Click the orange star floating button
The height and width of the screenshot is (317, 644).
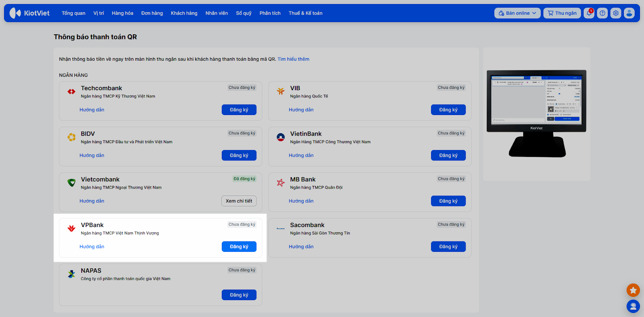click(x=633, y=290)
